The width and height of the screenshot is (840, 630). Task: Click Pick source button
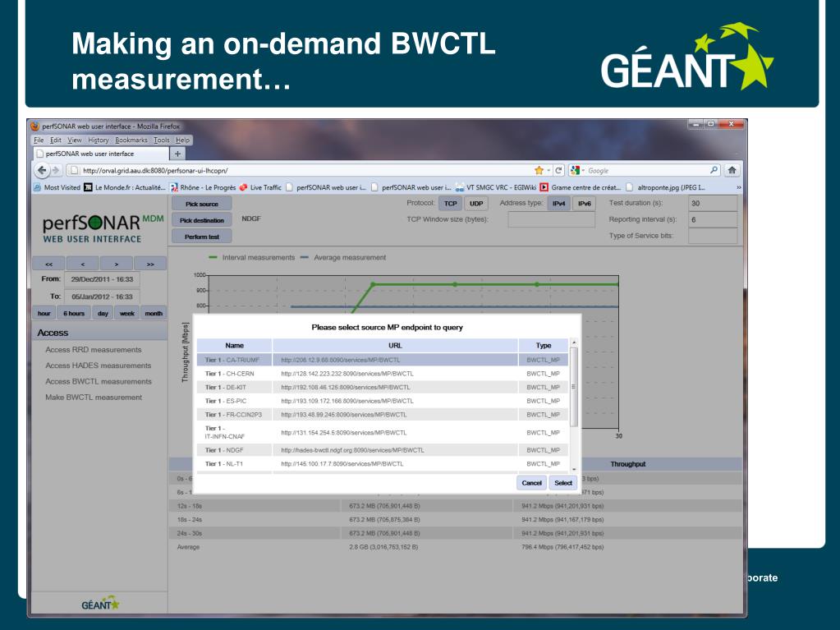click(202, 204)
